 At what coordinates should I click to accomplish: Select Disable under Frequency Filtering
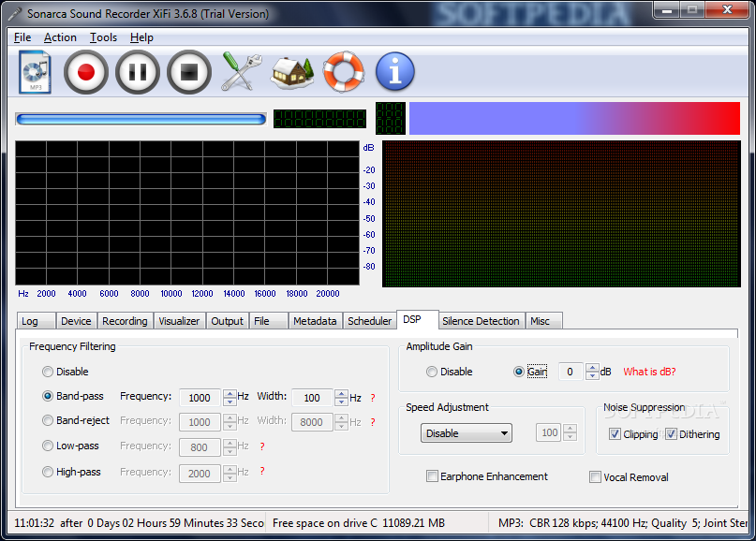point(65,372)
